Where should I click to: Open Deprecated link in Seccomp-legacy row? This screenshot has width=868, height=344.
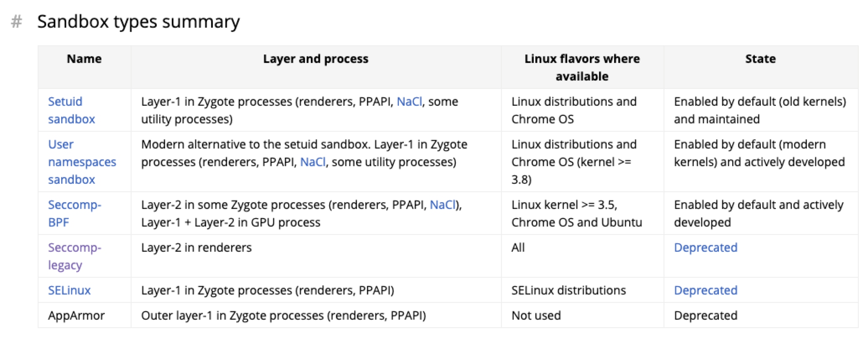[x=705, y=248]
